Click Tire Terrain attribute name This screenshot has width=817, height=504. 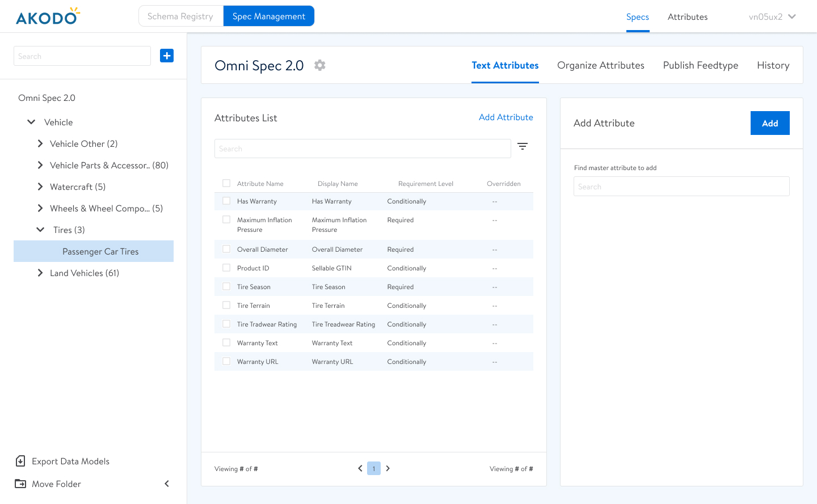[x=254, y=306]
